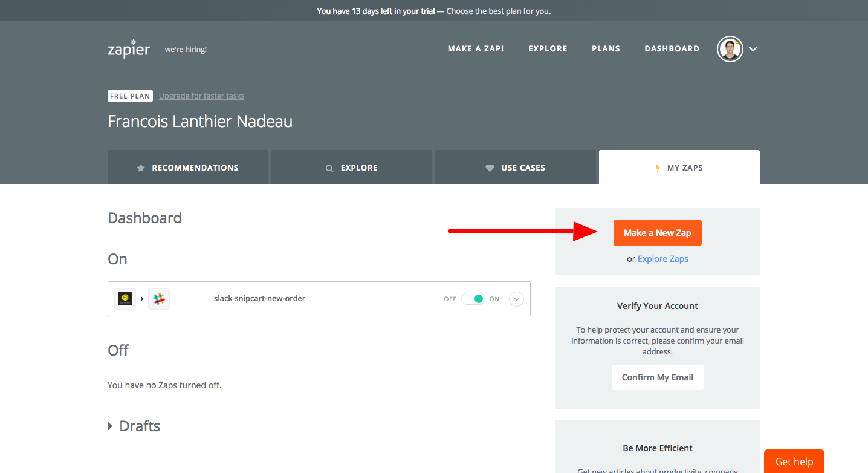The width and height of the screenshot is (868, 473).
Task: Click the we're hiring! link
Action: coord(186,50)
